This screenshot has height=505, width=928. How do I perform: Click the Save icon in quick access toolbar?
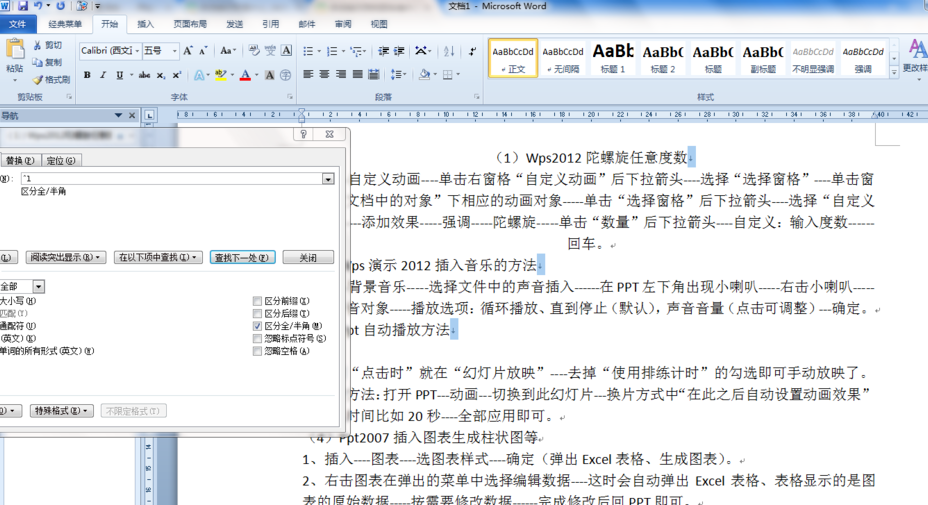click(x=22, y=6)
